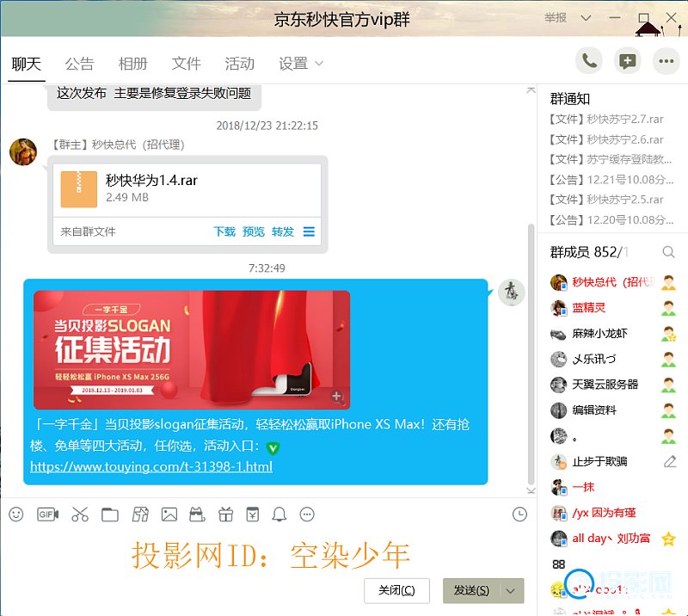Switch to the 聊天 tab
The image size is (688, 616).
pyautogui.click(x=27, y=64)
